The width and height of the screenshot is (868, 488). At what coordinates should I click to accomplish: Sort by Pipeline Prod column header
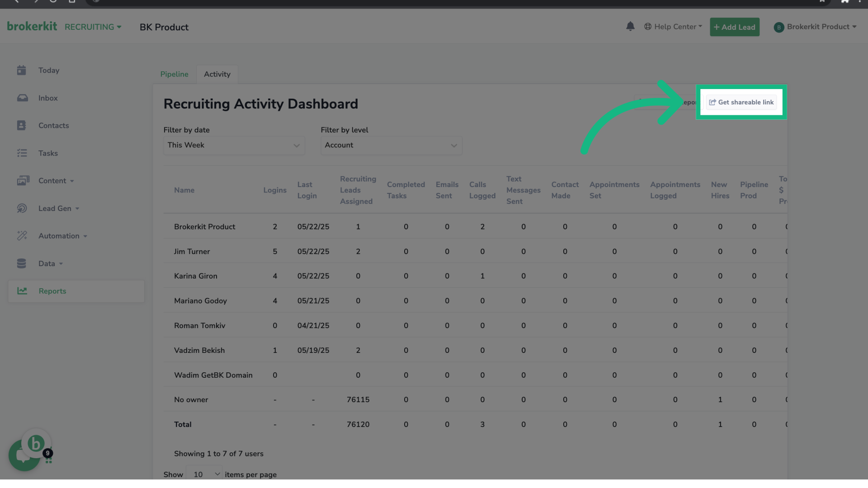[x=754, y=190]
